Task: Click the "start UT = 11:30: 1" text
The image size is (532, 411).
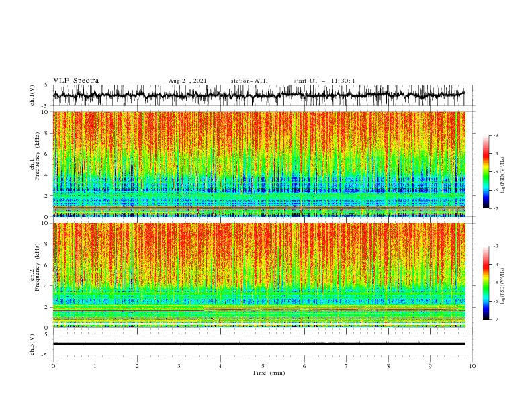Action: [x=324, y=81]
